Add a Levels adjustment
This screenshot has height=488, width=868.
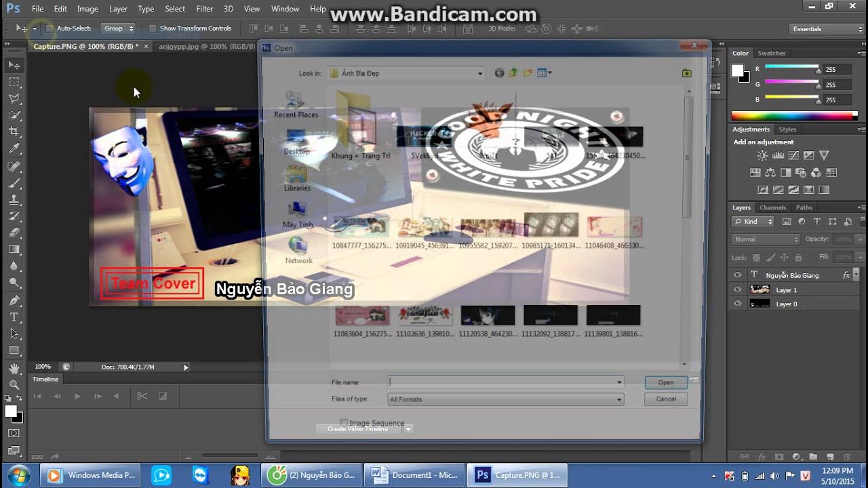click(x=778, y=156)
